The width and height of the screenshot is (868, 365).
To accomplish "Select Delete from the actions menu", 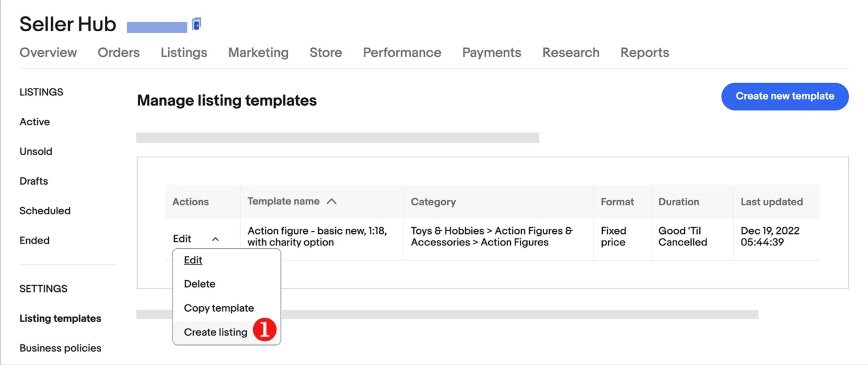I will click(200, 284).
